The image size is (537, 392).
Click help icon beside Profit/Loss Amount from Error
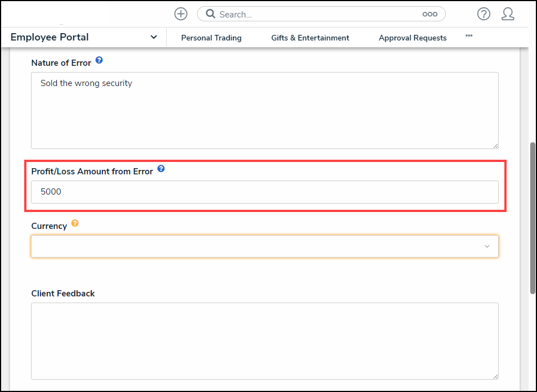[161, 168]
